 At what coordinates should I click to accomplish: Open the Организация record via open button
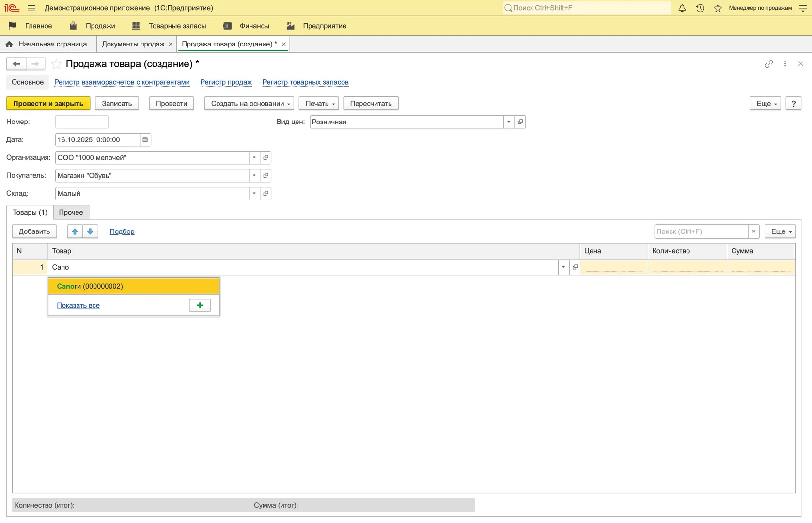pyautogui.click(x=265, y=158)
